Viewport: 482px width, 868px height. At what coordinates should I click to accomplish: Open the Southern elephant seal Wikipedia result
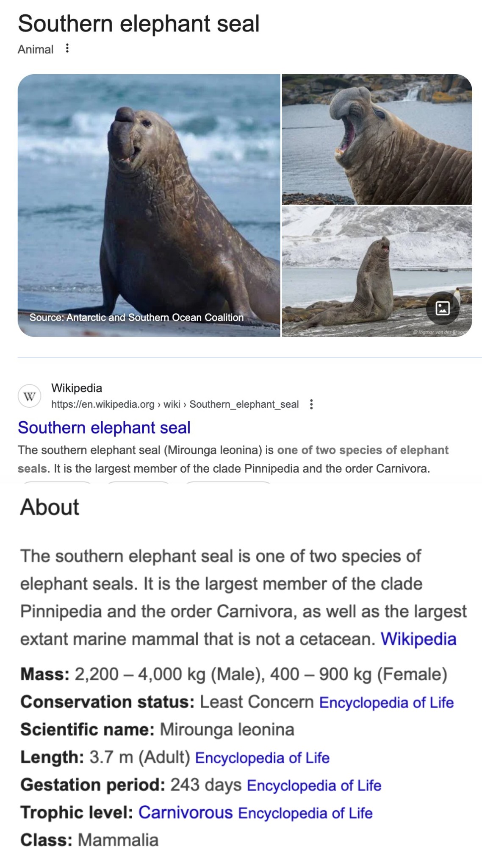pyautogui.click(x=104, y=428)
